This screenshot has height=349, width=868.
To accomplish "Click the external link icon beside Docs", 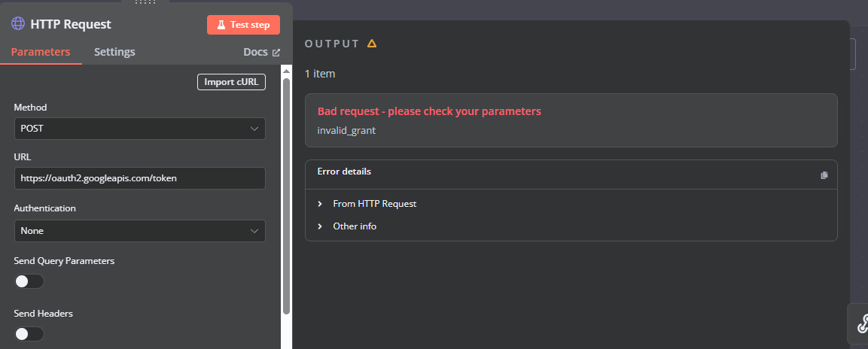I will 276,53.
